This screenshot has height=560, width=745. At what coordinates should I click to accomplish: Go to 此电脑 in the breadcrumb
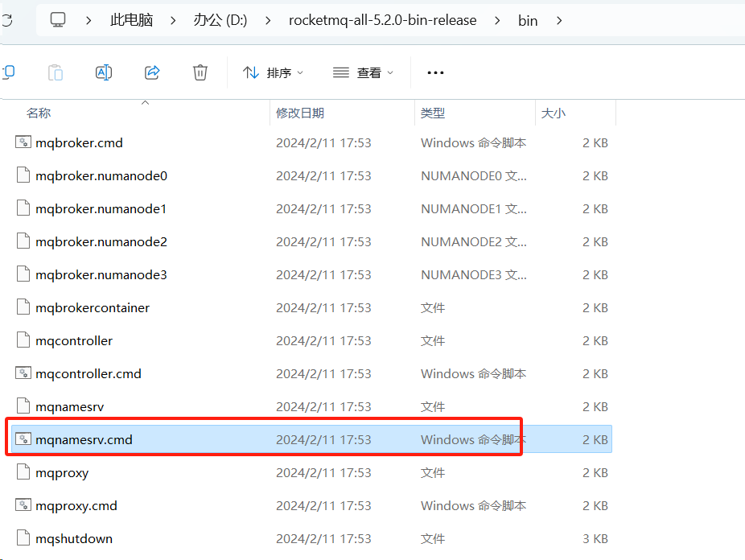coord(132,20)
